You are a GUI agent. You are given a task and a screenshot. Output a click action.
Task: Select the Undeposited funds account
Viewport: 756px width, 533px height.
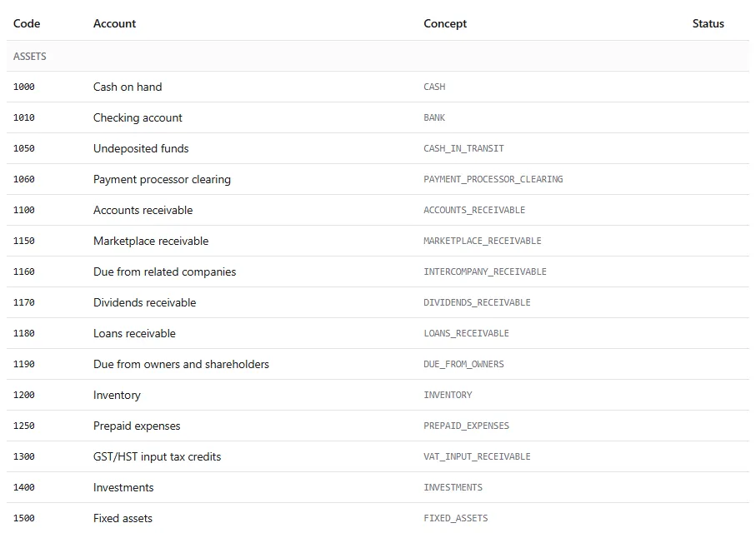[141, 148]
